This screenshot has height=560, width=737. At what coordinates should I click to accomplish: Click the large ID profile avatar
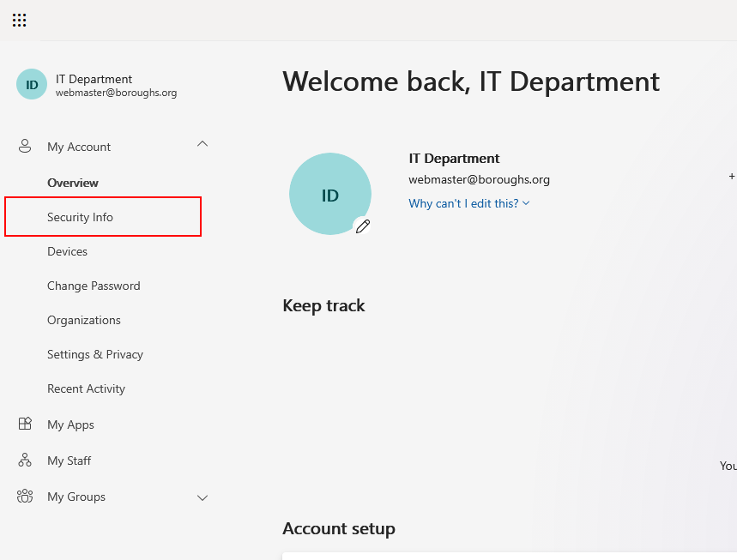coord(329,195)
